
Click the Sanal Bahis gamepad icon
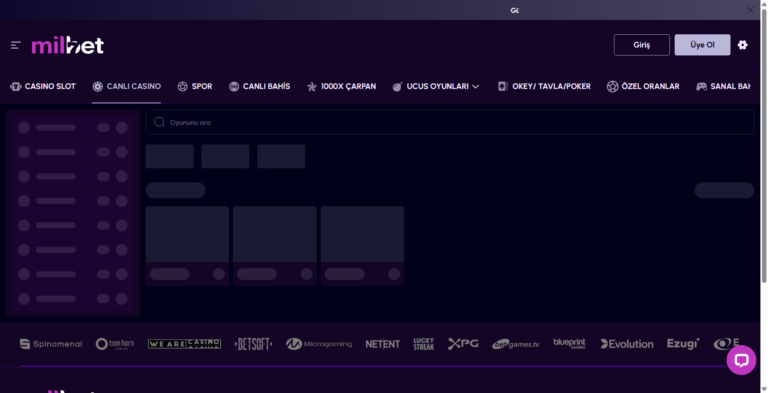701,87
